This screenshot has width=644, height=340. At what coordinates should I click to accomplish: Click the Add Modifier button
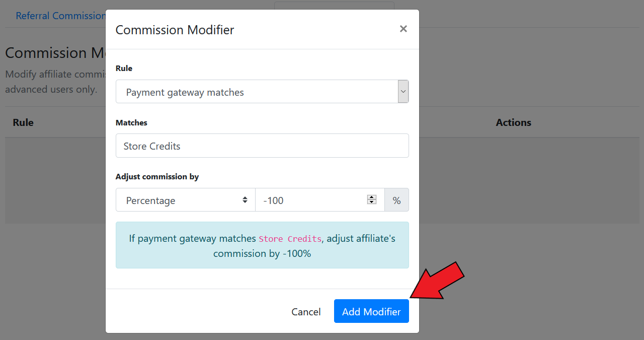click(x=371, y=311)
